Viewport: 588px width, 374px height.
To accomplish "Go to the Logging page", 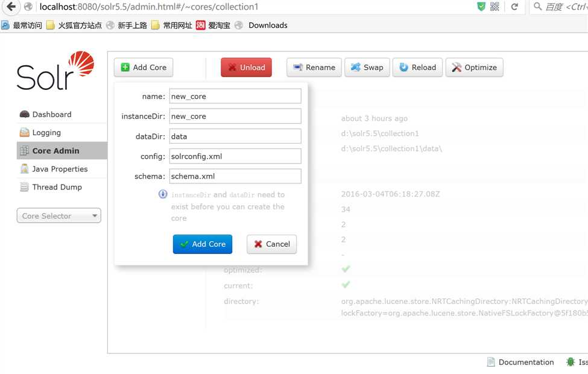I will coord(46,133).
